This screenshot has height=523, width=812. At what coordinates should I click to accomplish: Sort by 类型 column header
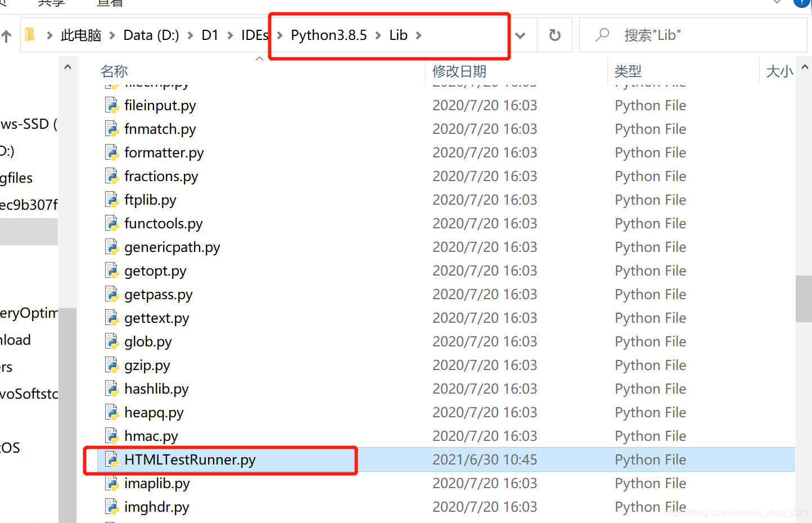(x=628, y=71)
